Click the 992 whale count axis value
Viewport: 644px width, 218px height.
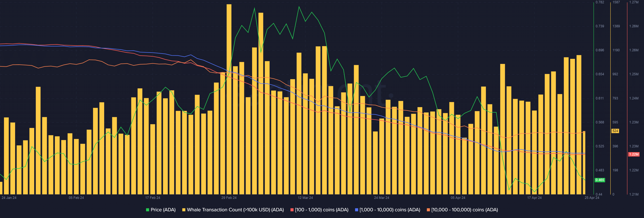tap(615, 74)
